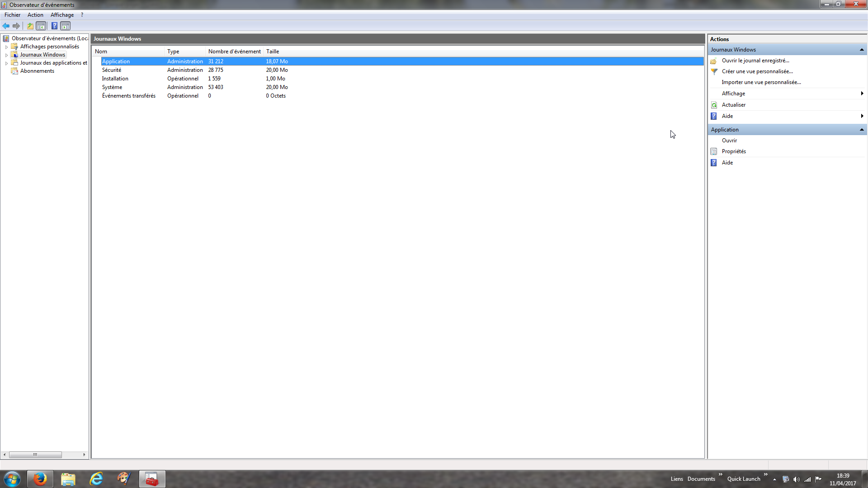868x488 pixels.
Task: Click the blue Help question mark toolbar icon
Action: click(54, 26)
